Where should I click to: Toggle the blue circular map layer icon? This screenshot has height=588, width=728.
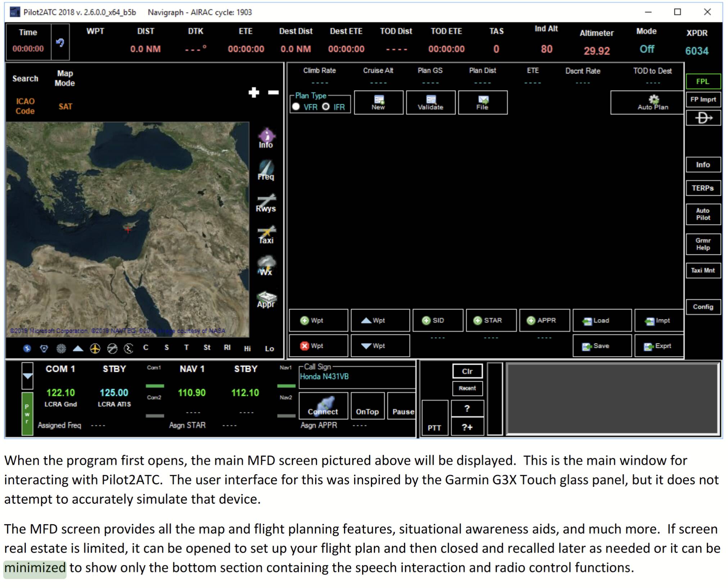[27, 348]
